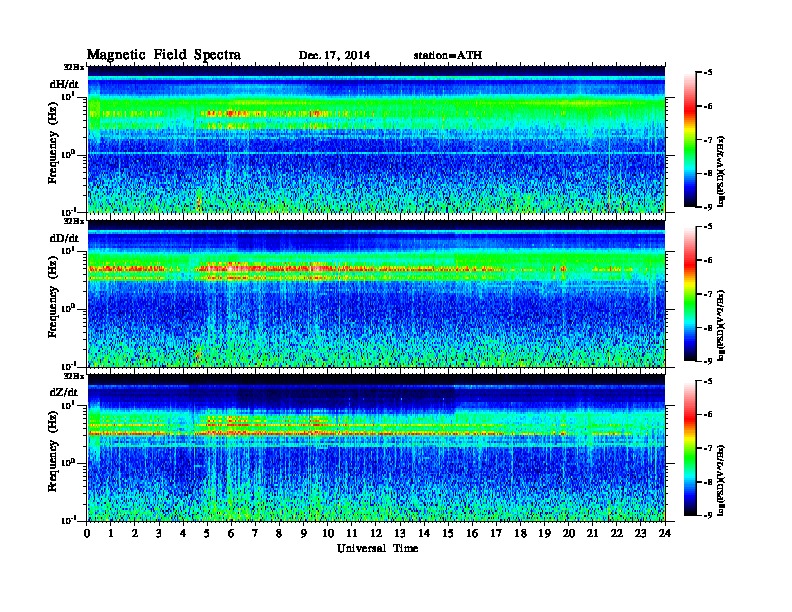
Task: Click log PSD unit label beside dH/dt color bar
Action: [x=721, y=172]
